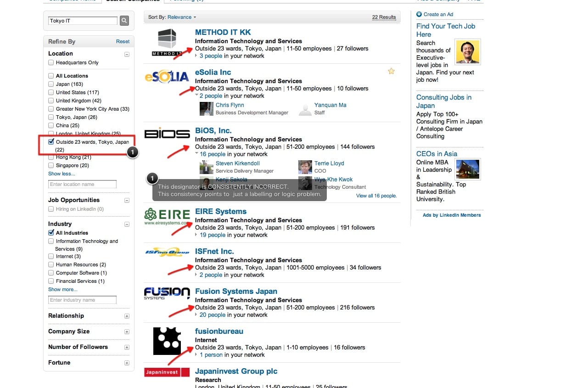Expand the Company Size filter section
Screen dimensions: 588x388
point(127,332)
